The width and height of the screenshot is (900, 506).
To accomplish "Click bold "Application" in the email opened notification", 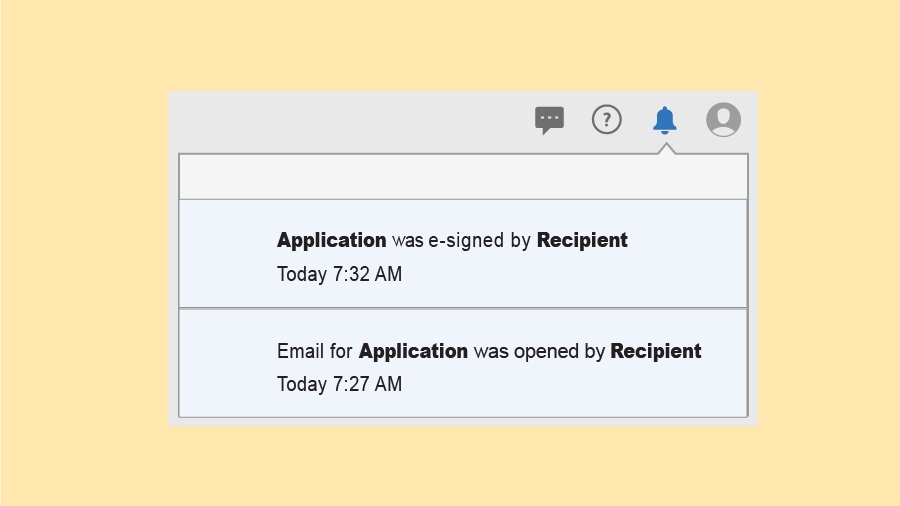I will (413, 351).
